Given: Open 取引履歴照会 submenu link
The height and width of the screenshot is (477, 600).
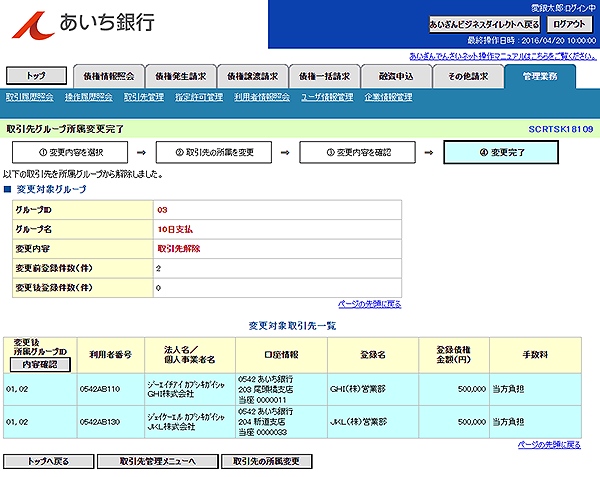Looking at the screenshot, I should [29, 97].
